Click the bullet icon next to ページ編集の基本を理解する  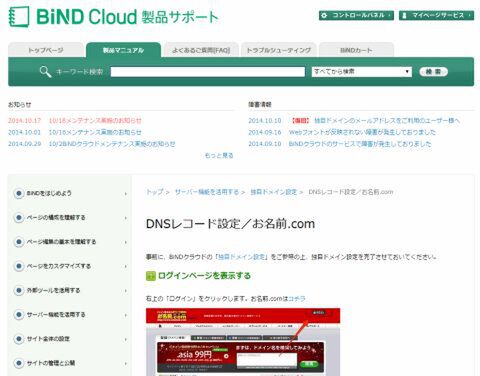pos(19,242)
